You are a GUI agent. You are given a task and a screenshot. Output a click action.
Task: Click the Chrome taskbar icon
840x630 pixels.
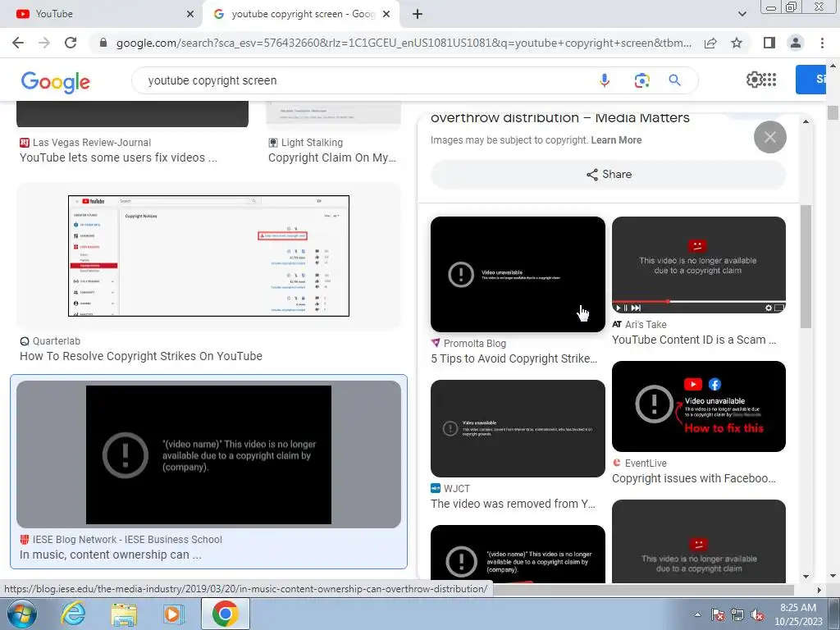tap(225, 614)
